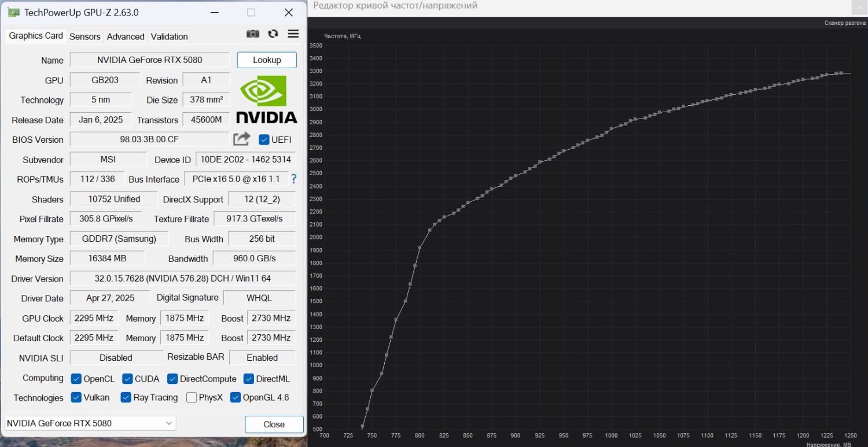Click the Bandwidth value 960.0 GB/s
Screen dimensions: 868x447
(255, 258)
